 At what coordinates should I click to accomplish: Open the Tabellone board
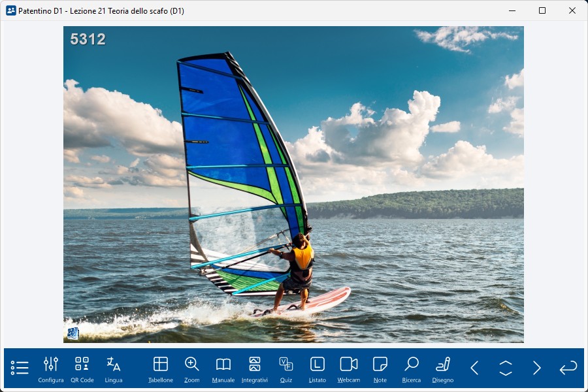coord(161,368)
